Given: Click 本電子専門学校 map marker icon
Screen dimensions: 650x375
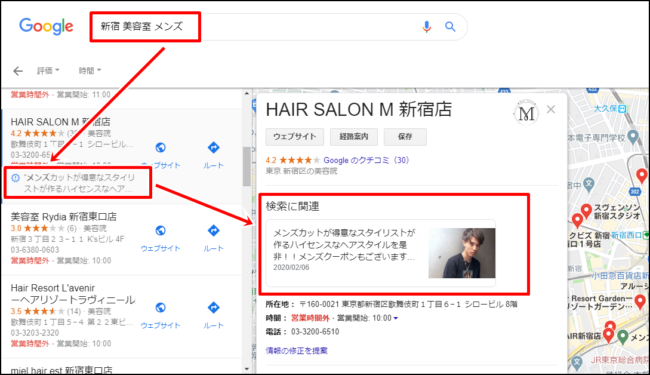Looking at the screenshot, I should 633,136.
